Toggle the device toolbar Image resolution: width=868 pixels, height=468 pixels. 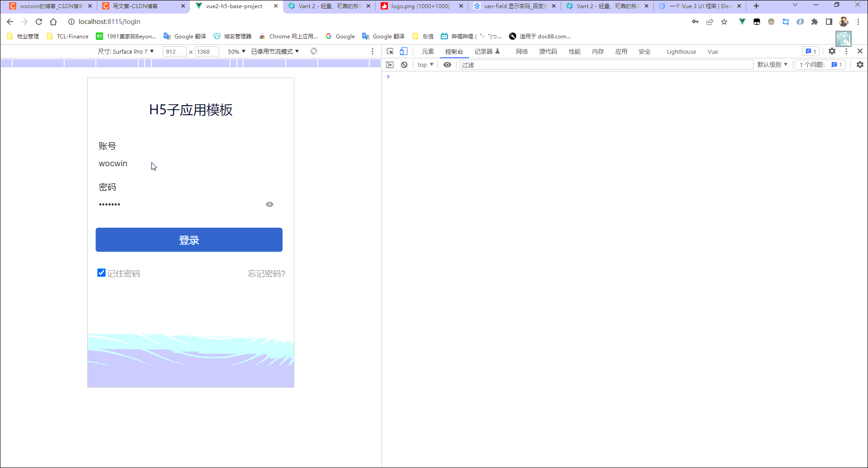tap(404, 51)
